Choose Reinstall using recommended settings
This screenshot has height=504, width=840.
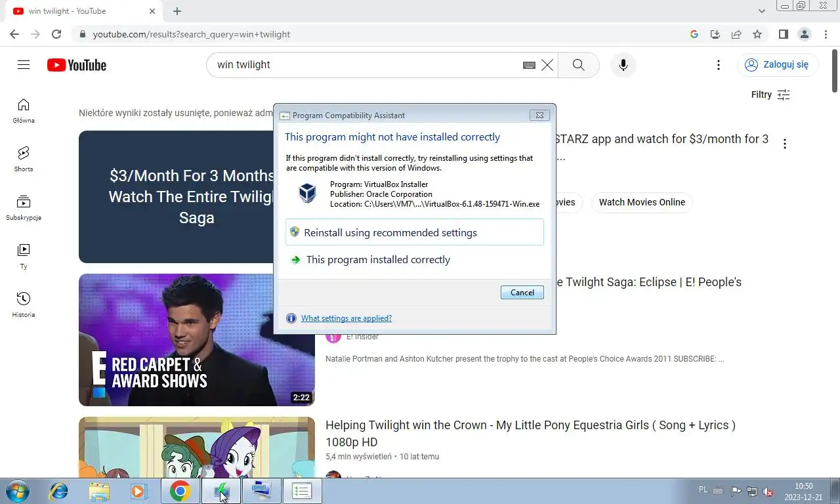(x=415, y=232)
